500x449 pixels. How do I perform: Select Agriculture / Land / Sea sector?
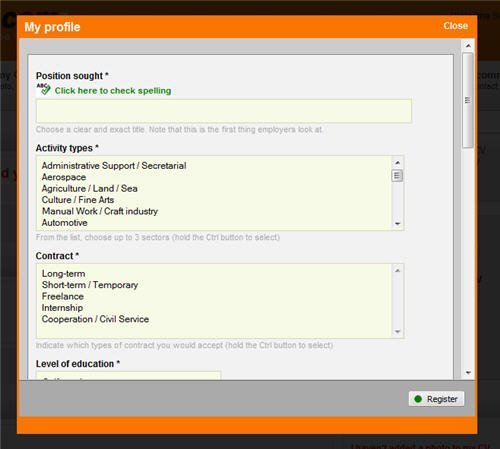coord(89,188)
